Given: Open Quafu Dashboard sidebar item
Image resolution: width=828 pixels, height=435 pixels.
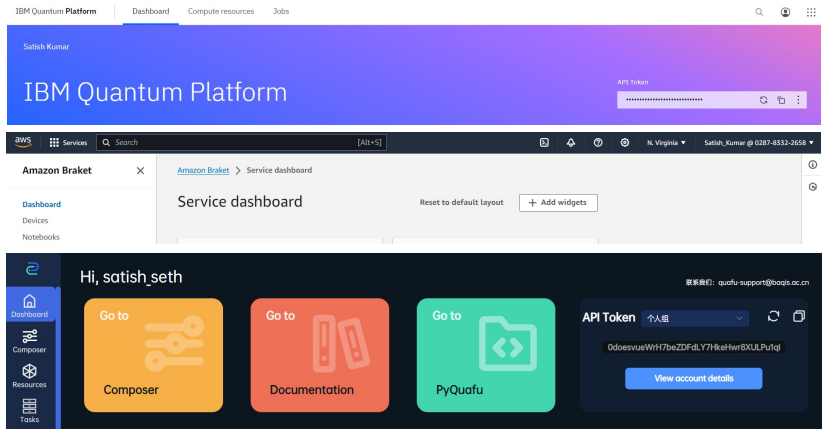Looking at the screenshot, I should pos(30,306).
